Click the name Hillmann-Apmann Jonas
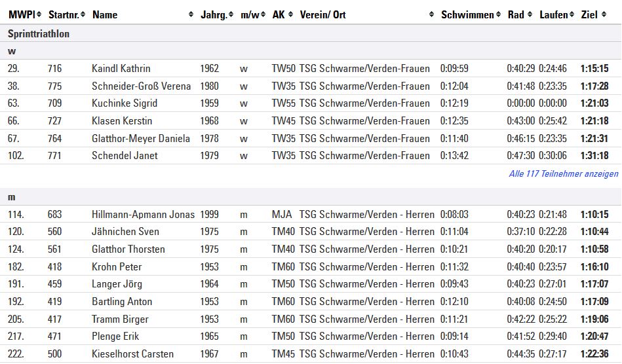The image size is (622, 364). click(x=143, y=215)
